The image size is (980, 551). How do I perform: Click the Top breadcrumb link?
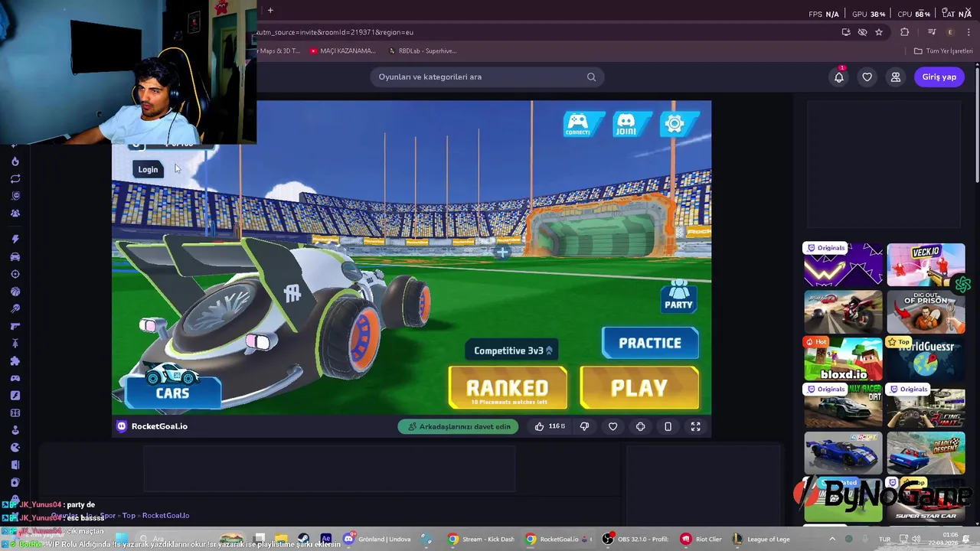pos(129,516)
